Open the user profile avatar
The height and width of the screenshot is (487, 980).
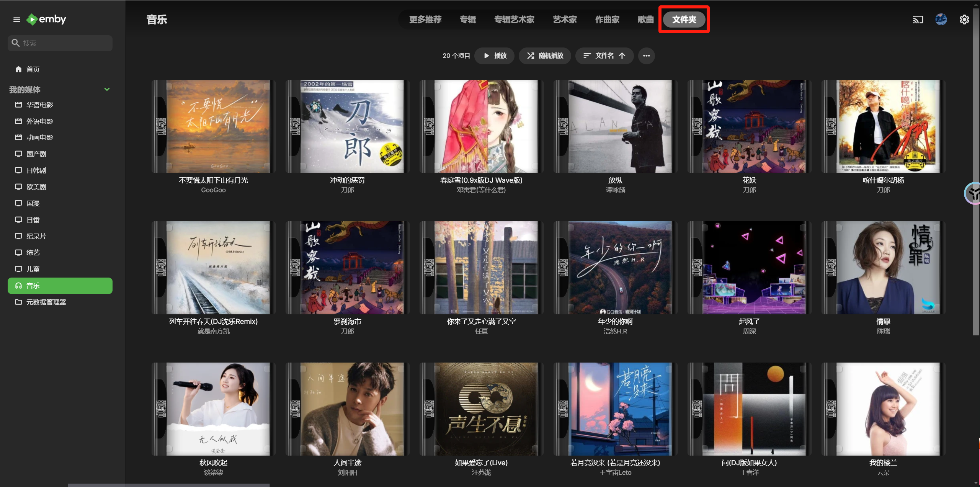[941, 20]
